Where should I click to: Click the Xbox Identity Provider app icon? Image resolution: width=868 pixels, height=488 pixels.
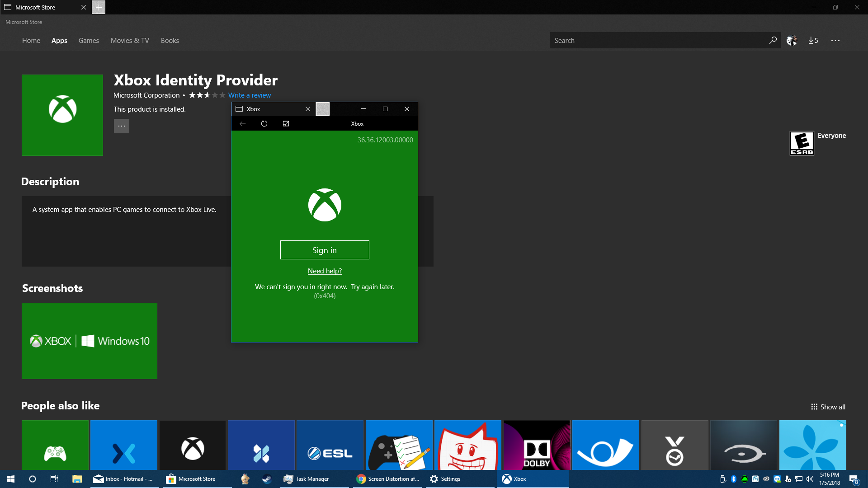click(62, 115)
